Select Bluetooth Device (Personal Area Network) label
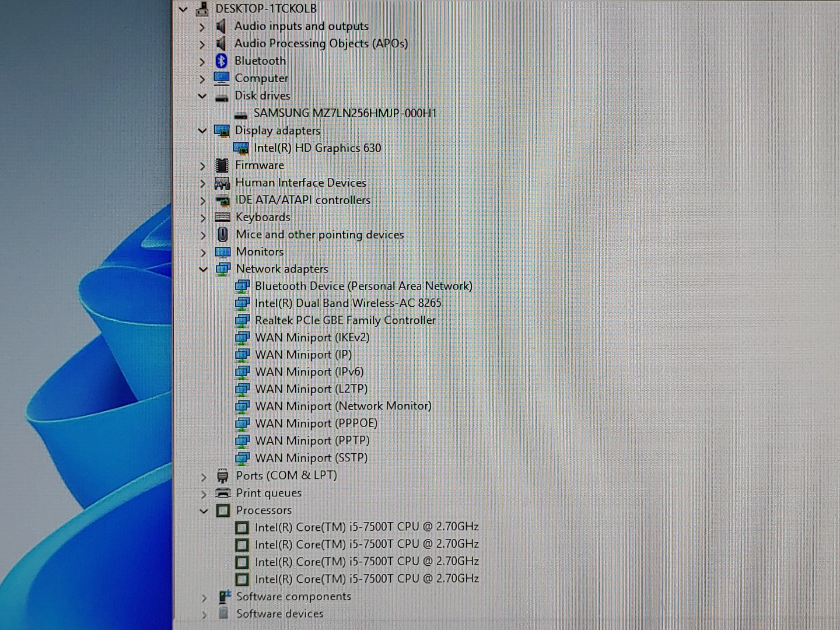Screen dimensions: 840x630 pos(364,286)
